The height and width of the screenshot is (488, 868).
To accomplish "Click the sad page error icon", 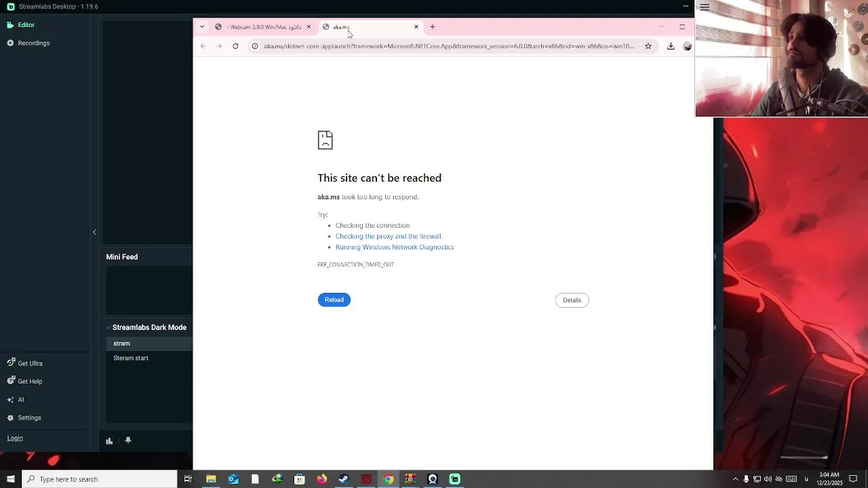I will [x=325, y=140].
